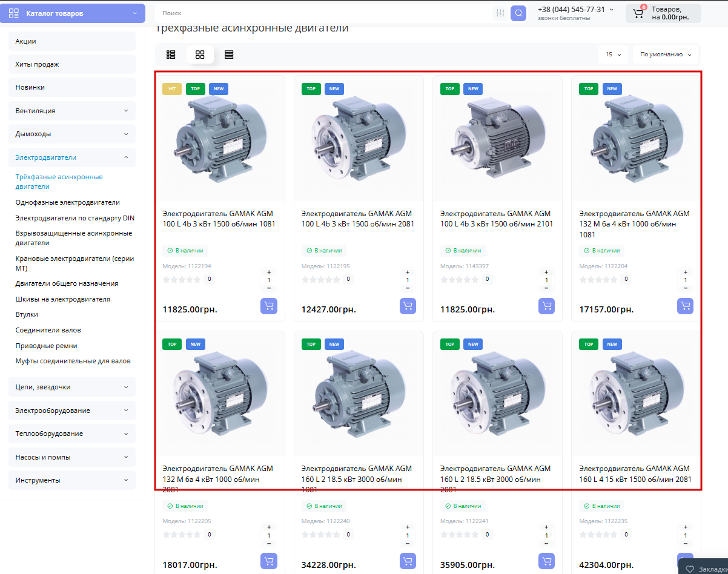Screen dimensions: 728x574
Task: Open По умолчанию sorting dropdown
Action: pyautogui.click(x=666, y=54)
